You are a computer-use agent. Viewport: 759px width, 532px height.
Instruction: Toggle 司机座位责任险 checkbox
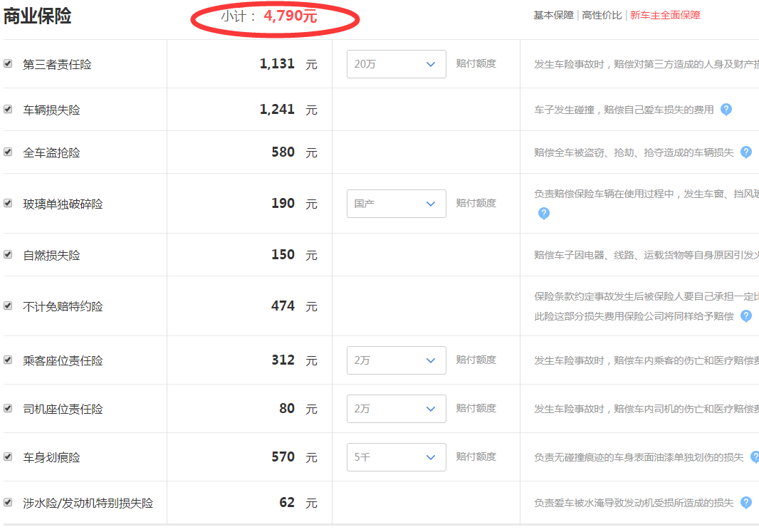point(8,408)
